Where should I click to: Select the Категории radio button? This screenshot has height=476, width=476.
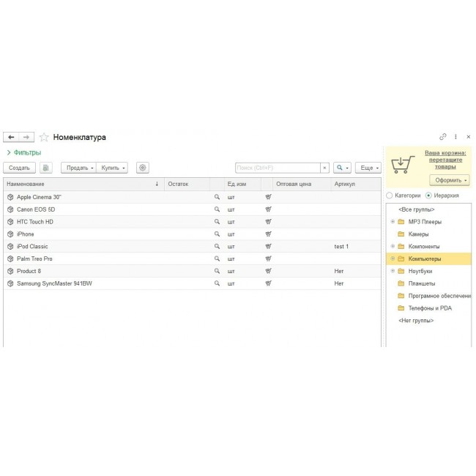[390, 196]
